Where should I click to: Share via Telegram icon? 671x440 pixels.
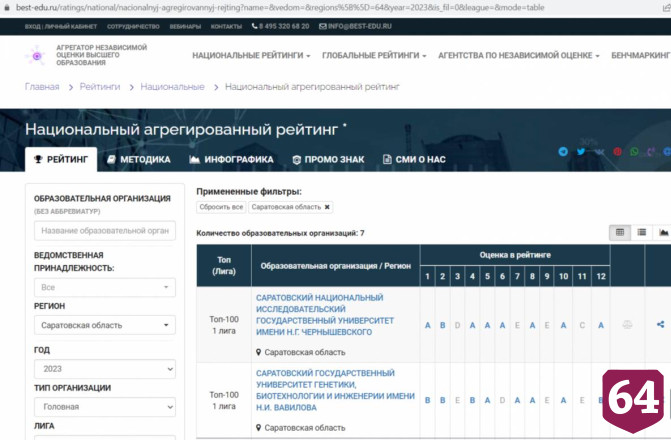(563, 152)
